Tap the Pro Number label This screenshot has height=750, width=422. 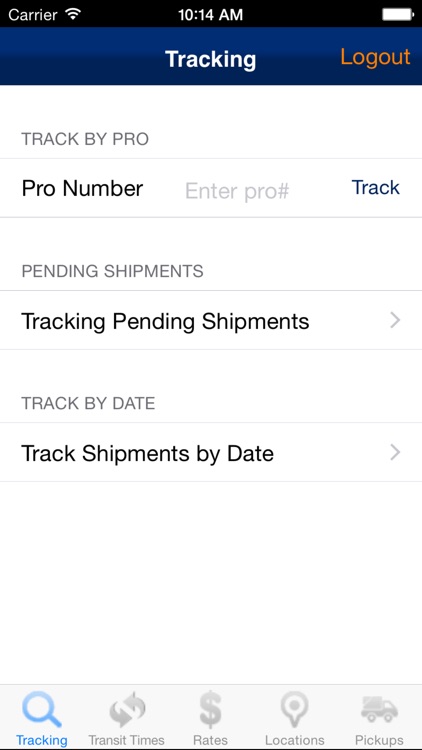coord(82,188)
